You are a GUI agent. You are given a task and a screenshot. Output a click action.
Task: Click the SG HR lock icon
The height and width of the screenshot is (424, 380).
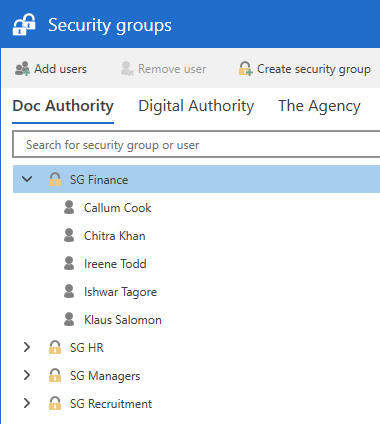55,347
